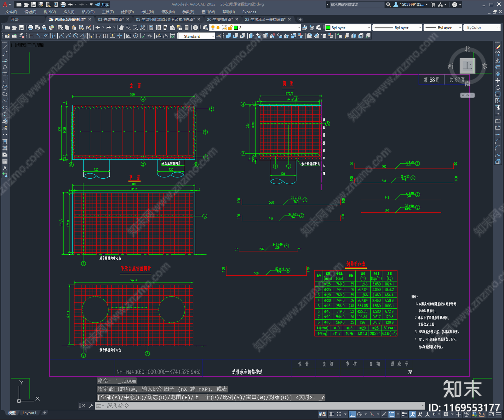Image resolution: width=504 pixels, height=420 pixels.
Task: Select the Erase tool in modify toolbar
Action: [498, 47]
